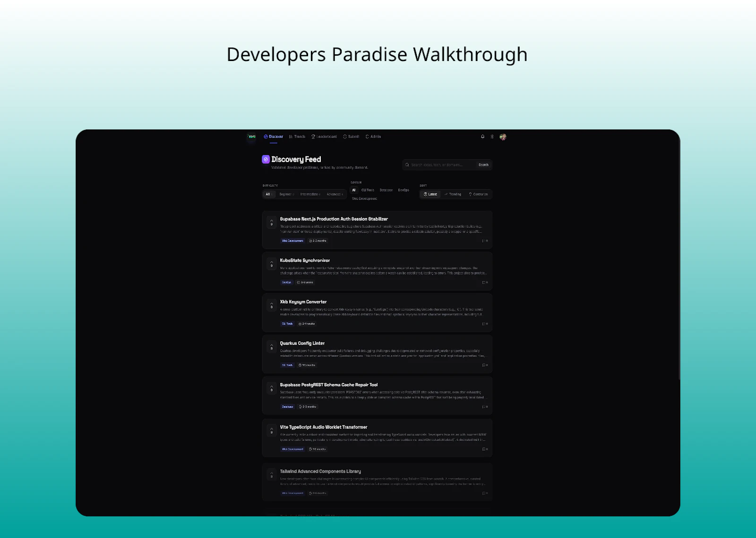Image resolution: width=756 pixels, height=538 pixels.
Task: Filter domain by CLI Tools
Action: pyautogui.click(x=368, y=190)
